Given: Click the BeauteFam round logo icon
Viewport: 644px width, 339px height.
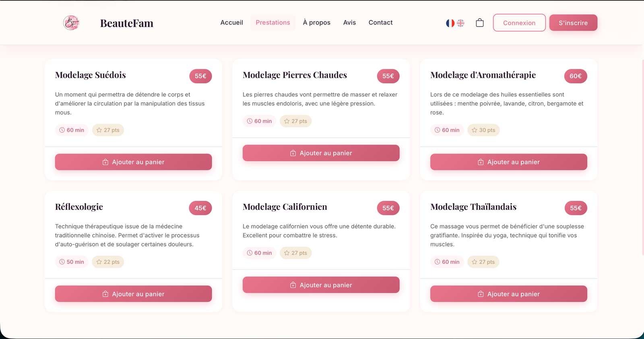Looking at the screenshot, I should [x=71, y=23].
